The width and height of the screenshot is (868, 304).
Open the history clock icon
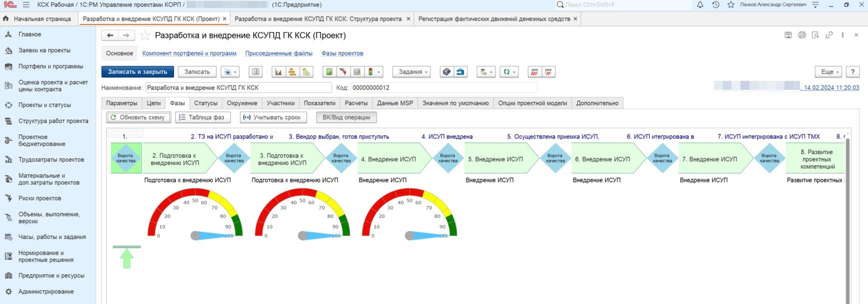coord(715,5)
